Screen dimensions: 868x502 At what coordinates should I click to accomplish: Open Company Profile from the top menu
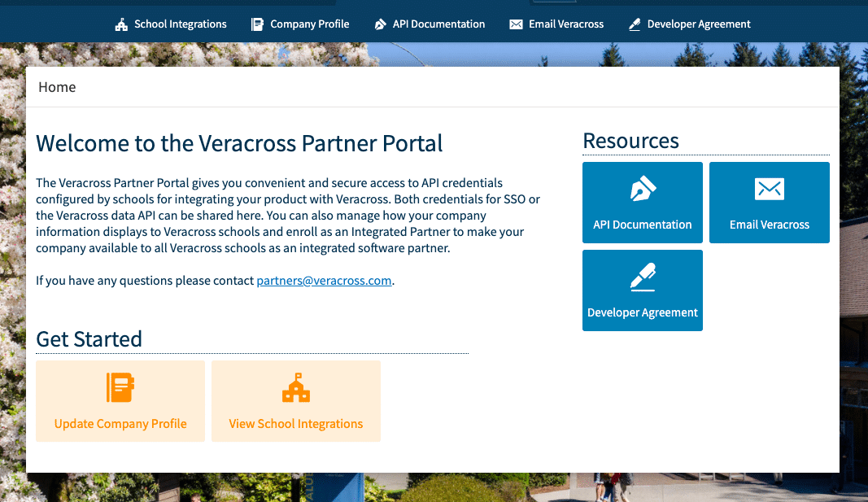point(309,24)
